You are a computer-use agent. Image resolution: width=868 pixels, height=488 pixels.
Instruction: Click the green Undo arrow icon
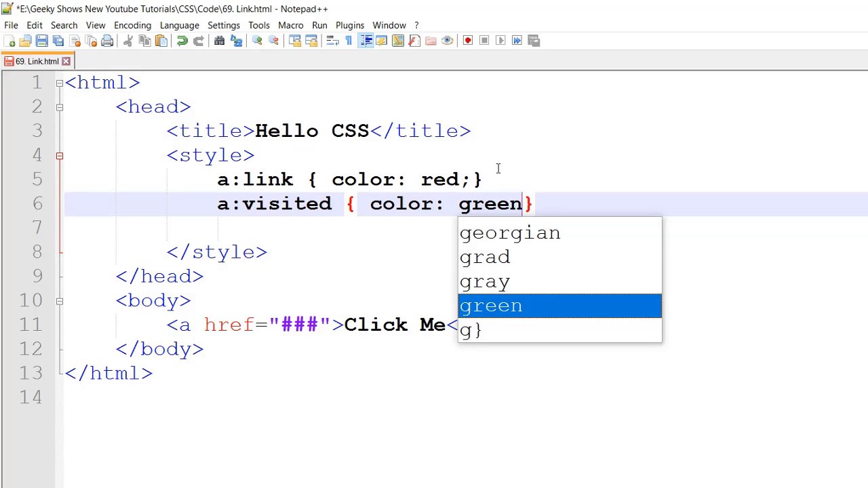coord(182,41)
